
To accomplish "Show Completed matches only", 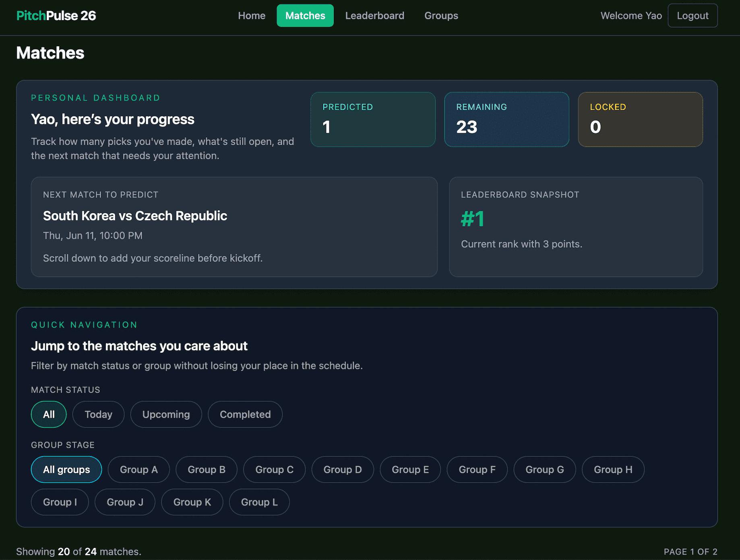I will (x=245, y=414).
